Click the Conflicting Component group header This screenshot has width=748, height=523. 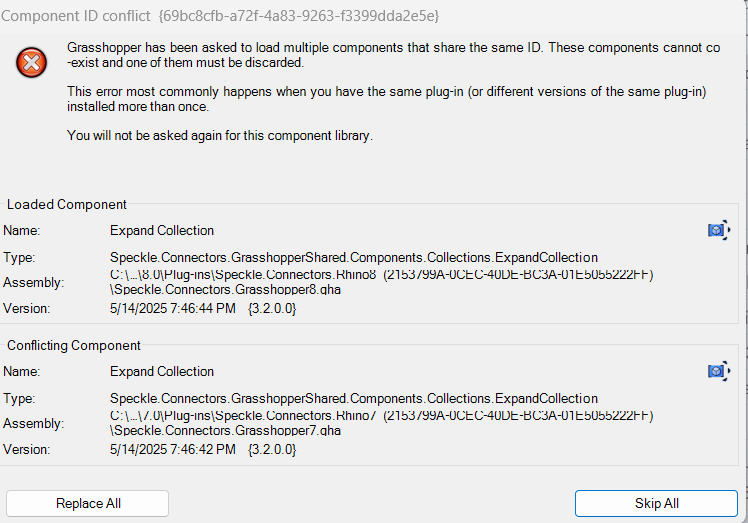pos(73,345)
